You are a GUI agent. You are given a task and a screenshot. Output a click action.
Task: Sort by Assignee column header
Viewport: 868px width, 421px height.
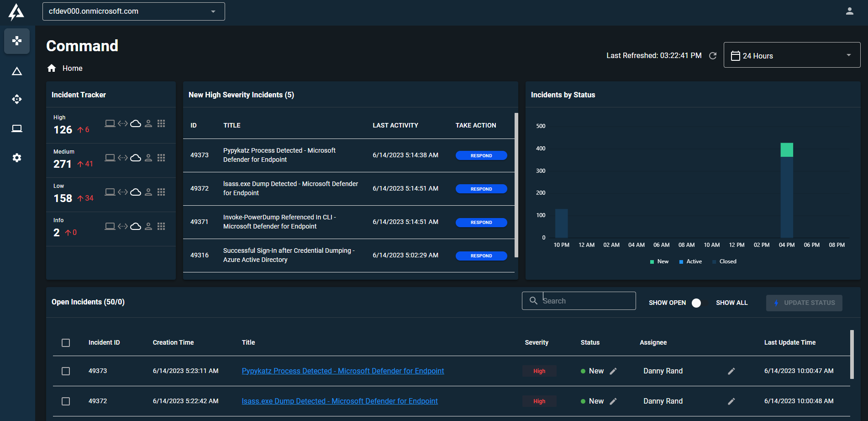(x=653, y=342)
